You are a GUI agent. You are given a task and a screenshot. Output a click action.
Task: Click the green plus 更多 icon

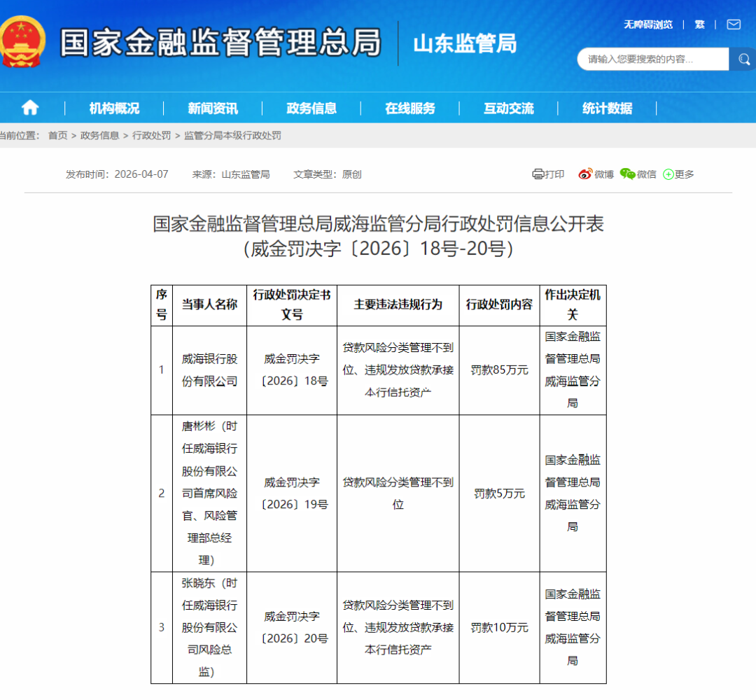(x=668, y=174)
